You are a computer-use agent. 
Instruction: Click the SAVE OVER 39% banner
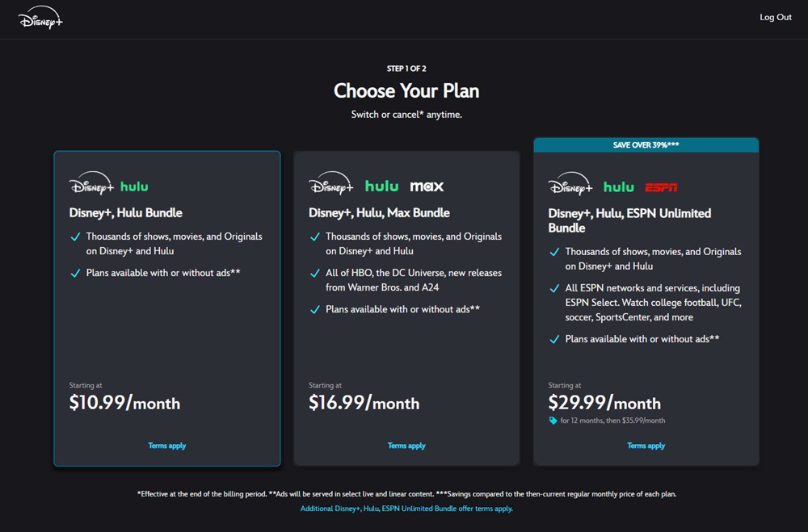[x=646, y=145]
